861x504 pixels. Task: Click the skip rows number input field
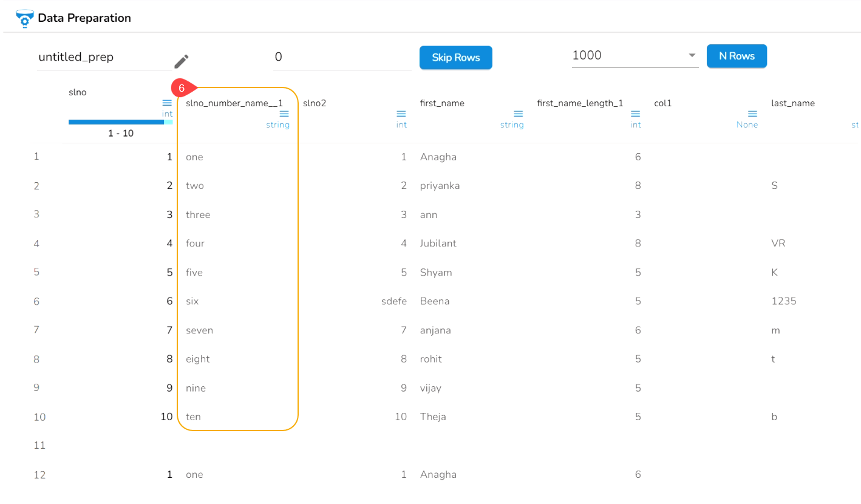tap(342, 58)
